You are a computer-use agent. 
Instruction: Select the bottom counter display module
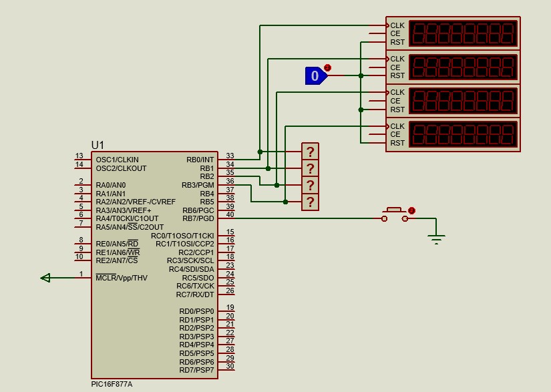point(453,134)
